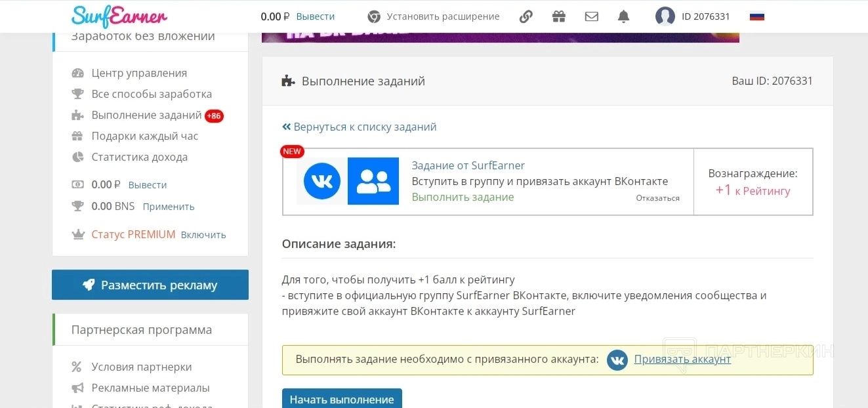Open Все способы заработка menu item

pyautogui.click(x=152, y=94)
